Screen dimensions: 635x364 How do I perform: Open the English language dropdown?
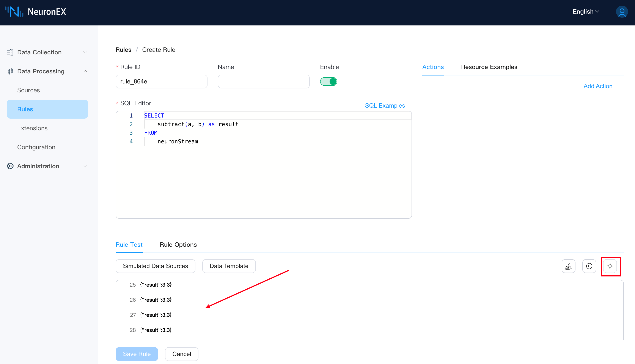586,11
